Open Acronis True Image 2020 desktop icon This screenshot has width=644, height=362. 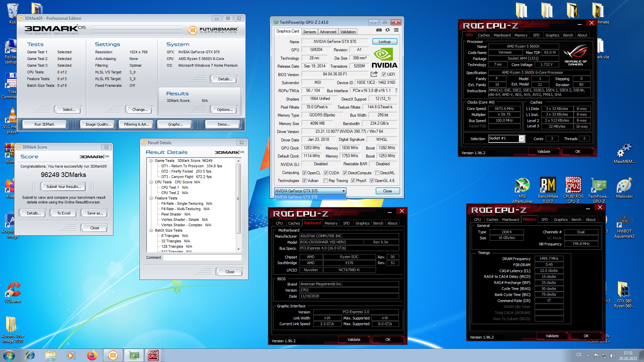point(13,330)
